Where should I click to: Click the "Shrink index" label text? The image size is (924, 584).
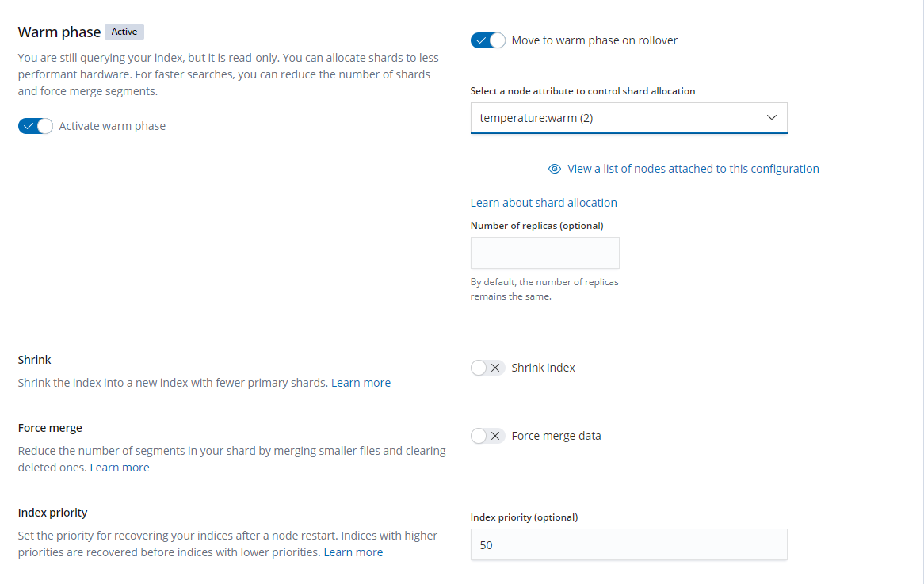[x=543, y=368]
